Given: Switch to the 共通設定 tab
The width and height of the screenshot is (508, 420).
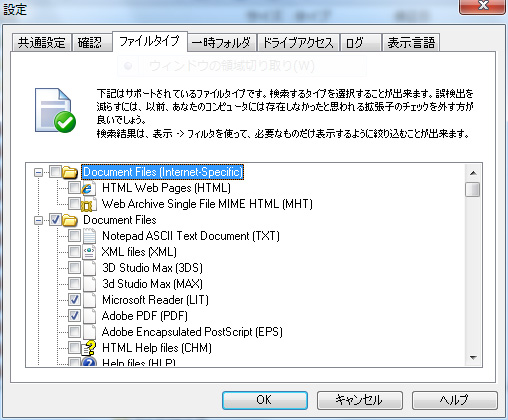Looking at the screenshot, I should [42, 43].
